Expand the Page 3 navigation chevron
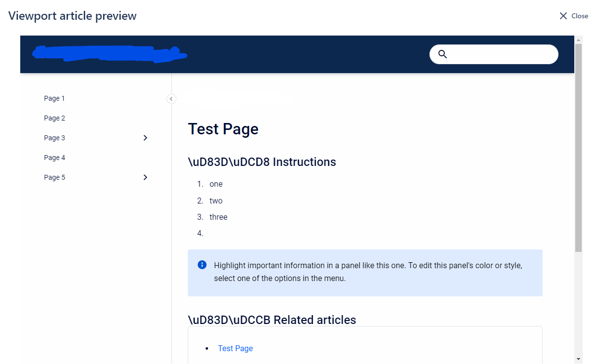The height and width of the screenshot is (364, 598). click(x=145, y=138)
